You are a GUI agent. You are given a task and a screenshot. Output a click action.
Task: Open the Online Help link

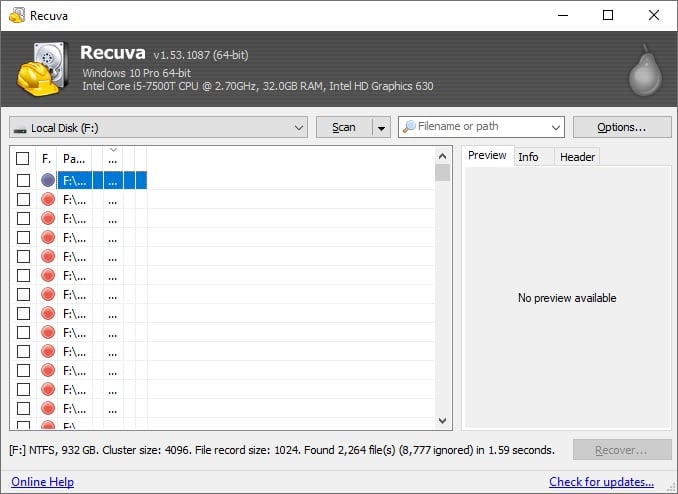[x=42, y=481]
